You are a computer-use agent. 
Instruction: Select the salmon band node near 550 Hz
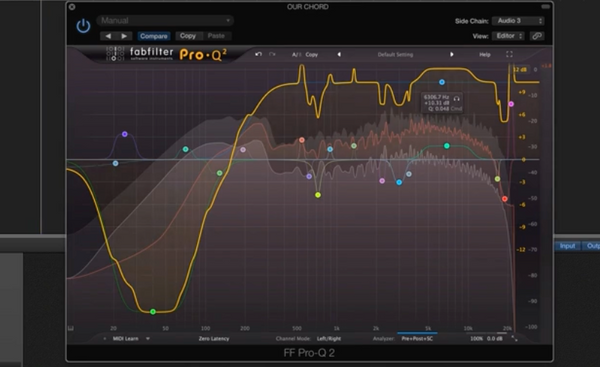pos(302,140)
